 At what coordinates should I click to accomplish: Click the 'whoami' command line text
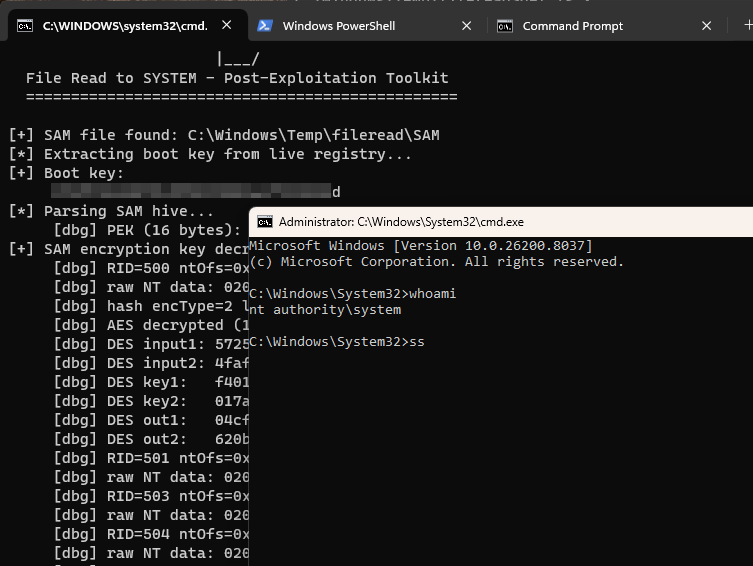[432, 293]
